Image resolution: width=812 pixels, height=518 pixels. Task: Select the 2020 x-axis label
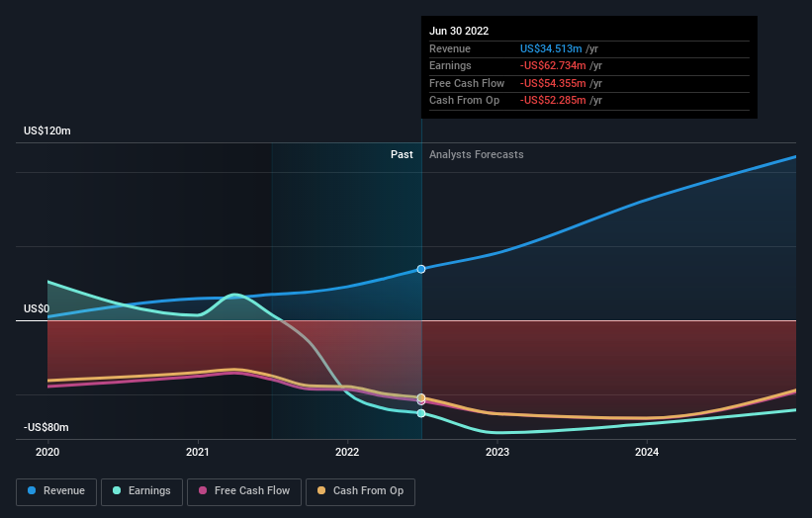(x=47, y=452)
